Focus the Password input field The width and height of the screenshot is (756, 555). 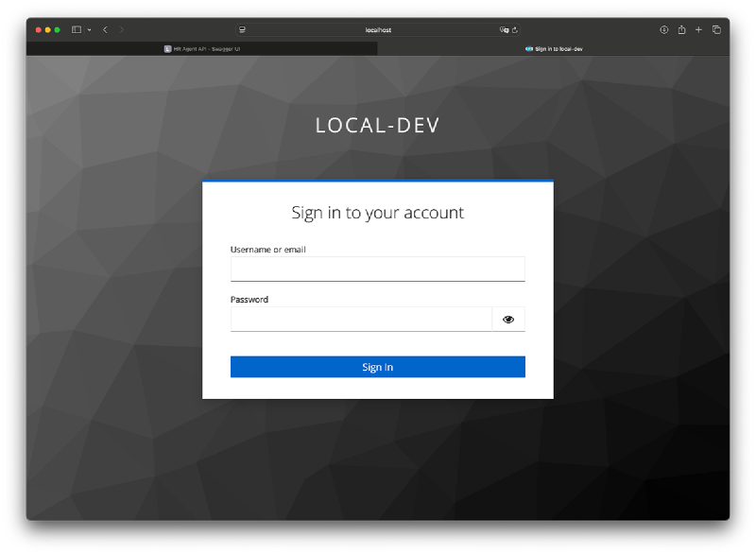361,320
